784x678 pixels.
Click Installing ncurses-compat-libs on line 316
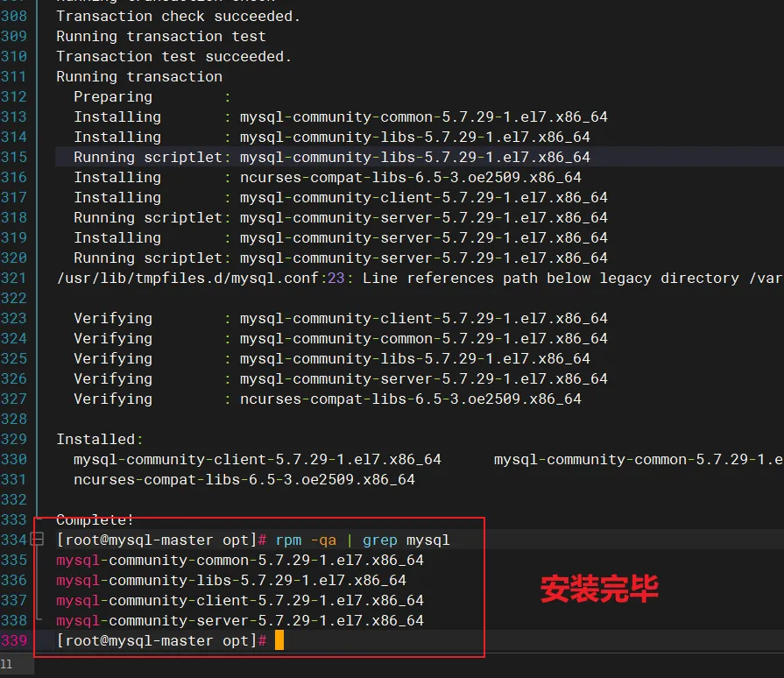328,177
